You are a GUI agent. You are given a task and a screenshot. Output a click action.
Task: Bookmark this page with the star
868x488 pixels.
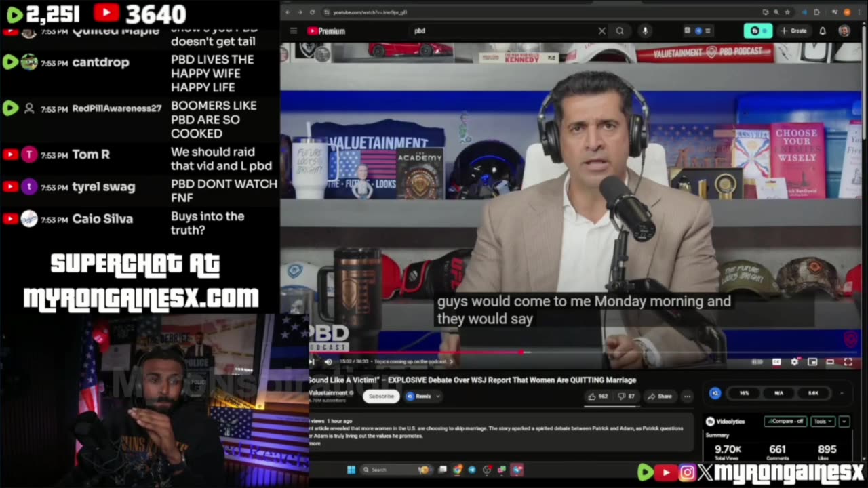787,12
